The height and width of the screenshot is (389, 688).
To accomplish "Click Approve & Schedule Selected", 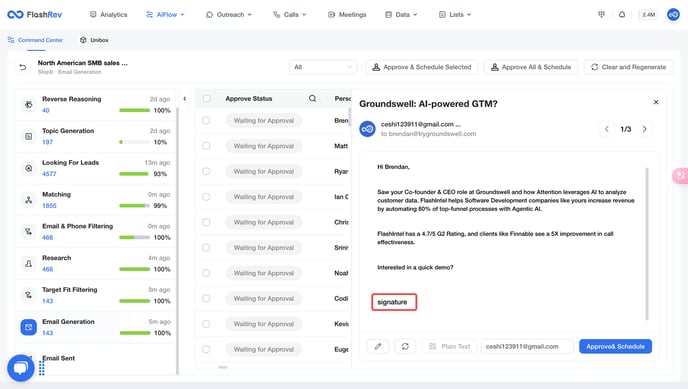I will tap(422, 67).
